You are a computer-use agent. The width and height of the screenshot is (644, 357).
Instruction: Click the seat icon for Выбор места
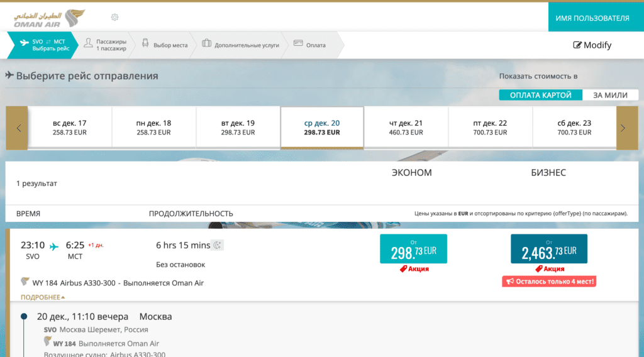tap(145, 43)
